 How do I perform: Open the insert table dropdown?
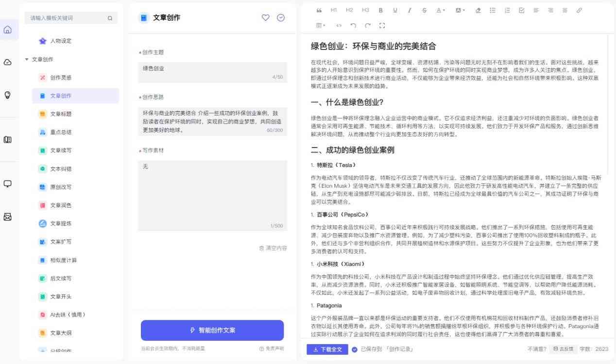click(x=321, y=25)
